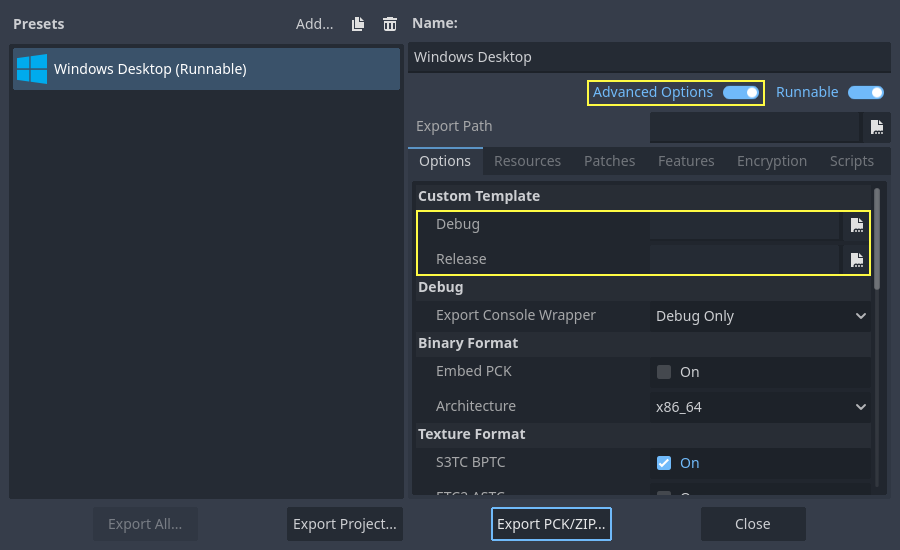The width and height of the screenshot is (900, 550).
Task: Open the Encryption tab
Action: click(x=771, y=161)
